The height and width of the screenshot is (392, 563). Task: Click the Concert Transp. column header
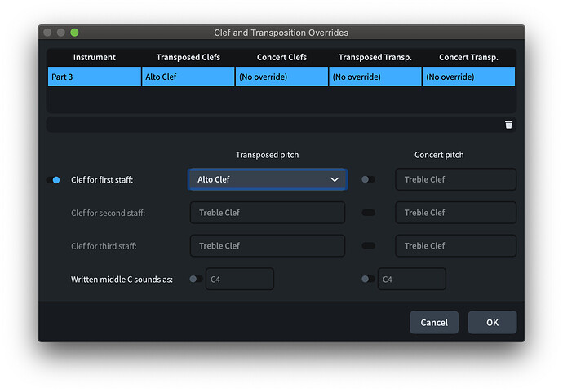pos(468,57)
